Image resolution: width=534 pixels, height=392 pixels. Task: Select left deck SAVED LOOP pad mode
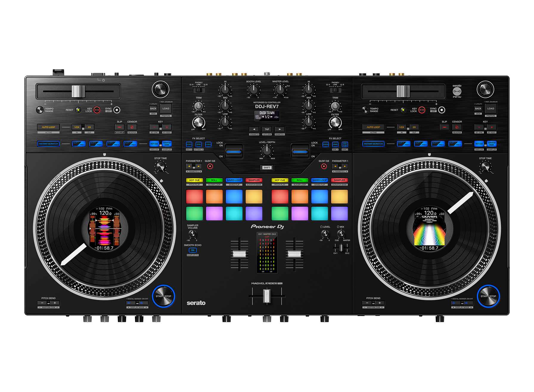tap(234, 180)
